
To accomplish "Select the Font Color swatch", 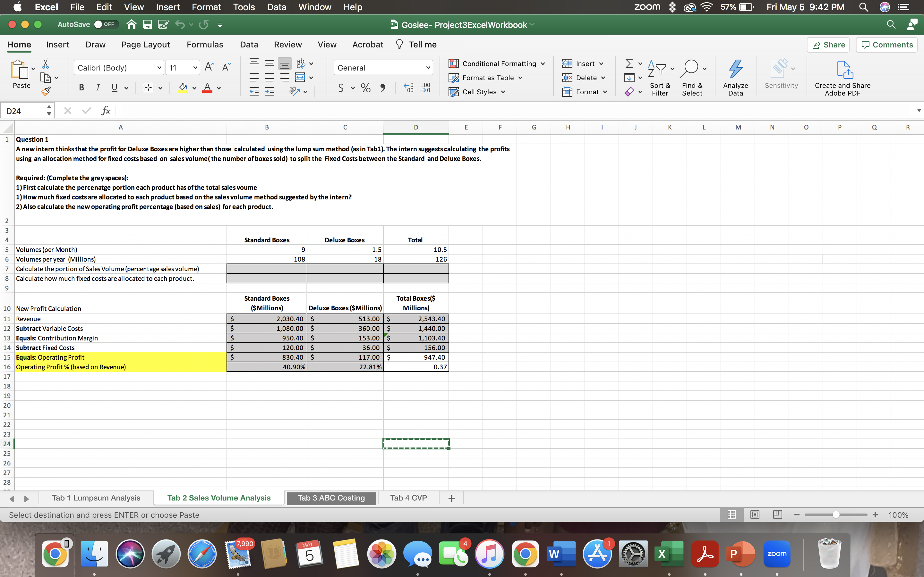I will [x=207, y=88].
